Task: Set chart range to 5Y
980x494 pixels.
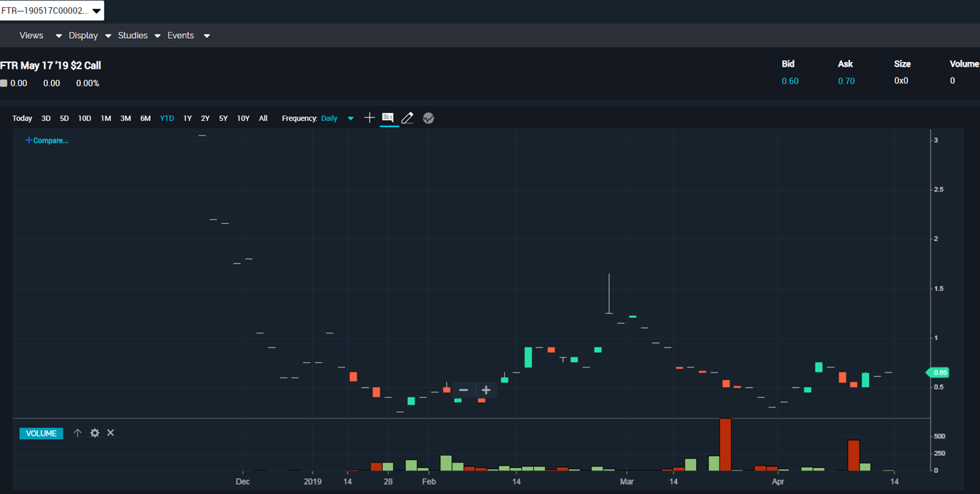Action: click(x=223, y=119)
